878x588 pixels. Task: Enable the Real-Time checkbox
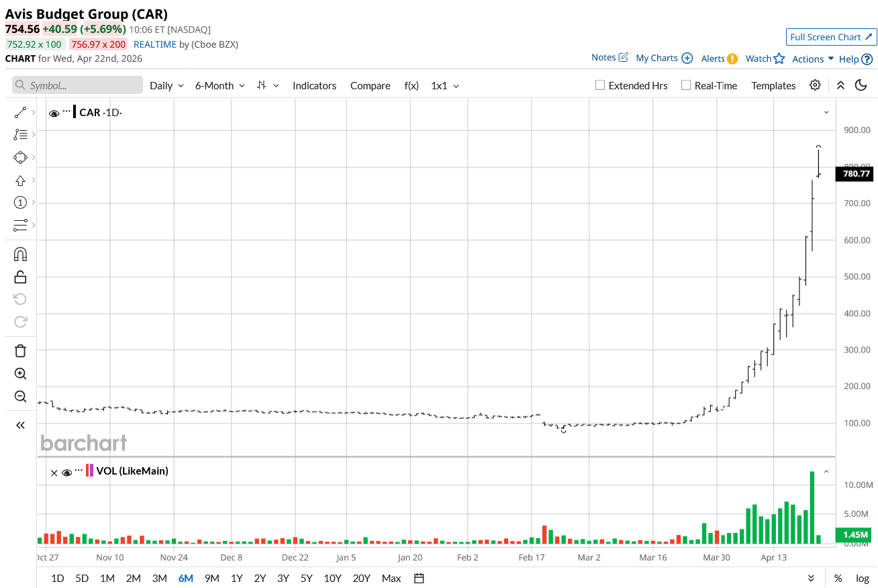pyautogui.click(x=686, y=85)
